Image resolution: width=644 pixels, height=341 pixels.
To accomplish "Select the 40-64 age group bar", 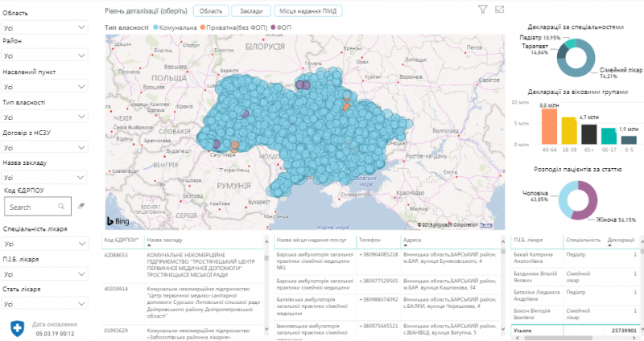I will [x=549, y=126].
